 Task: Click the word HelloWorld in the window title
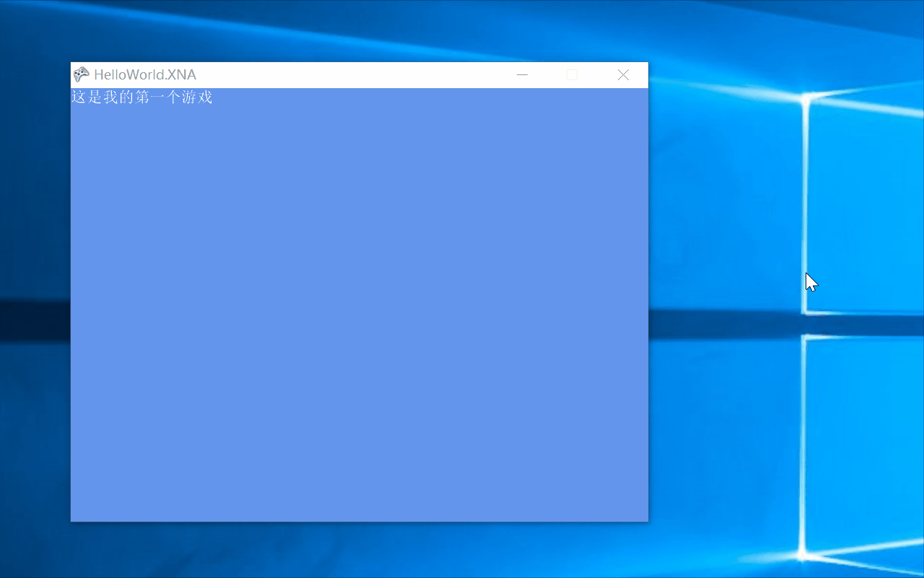pyautogui.click(x=129, y=74)
